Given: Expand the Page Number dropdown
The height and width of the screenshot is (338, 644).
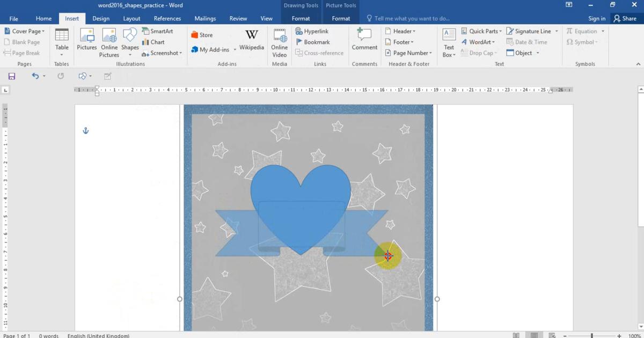Looking at the screenshot, I should [x=430, y=53].
